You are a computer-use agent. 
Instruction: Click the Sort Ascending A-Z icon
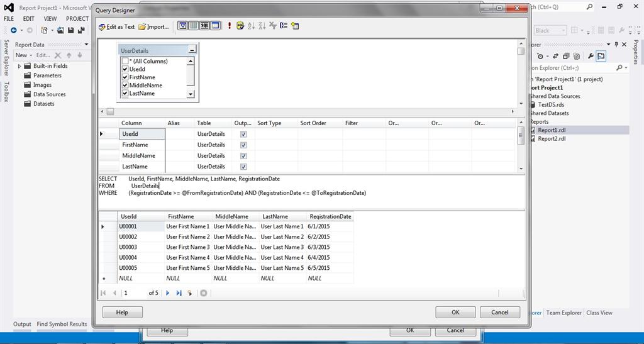click(252, 26)
